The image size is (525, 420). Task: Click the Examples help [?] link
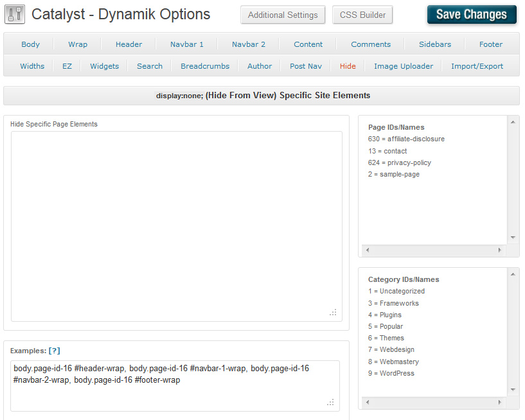click(x=55, y=351)
